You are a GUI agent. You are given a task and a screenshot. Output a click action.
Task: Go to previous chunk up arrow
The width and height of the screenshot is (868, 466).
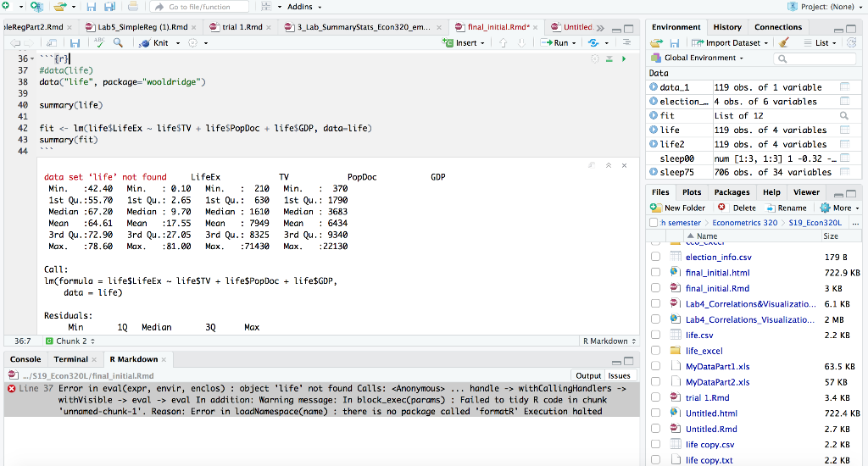click(504, 42)
